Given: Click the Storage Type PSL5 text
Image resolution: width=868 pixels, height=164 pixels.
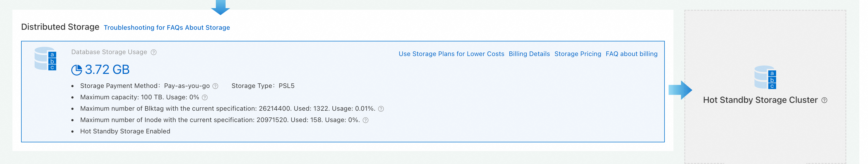Looking at the screenshot, I should click(263, 86).
